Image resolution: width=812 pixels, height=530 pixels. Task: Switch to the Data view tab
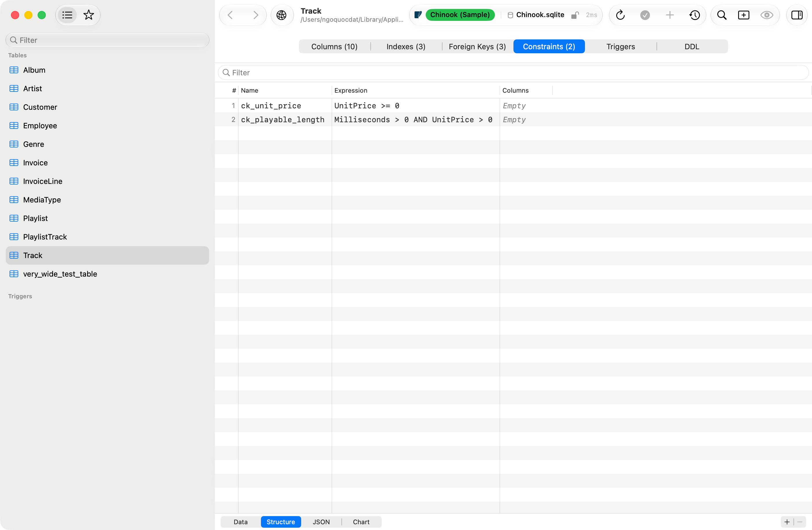click(241, 522)
